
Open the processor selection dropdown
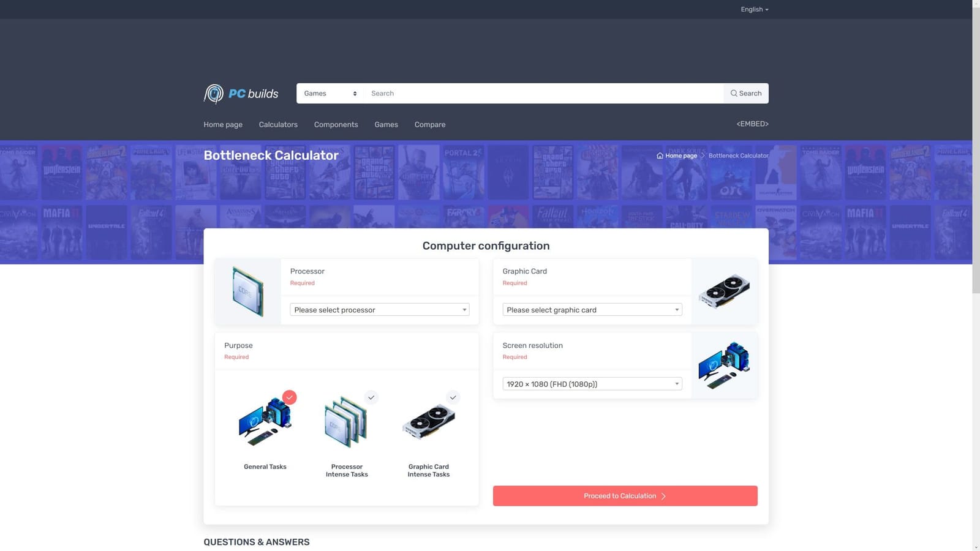pyautogui.click(x=379, y=310)
